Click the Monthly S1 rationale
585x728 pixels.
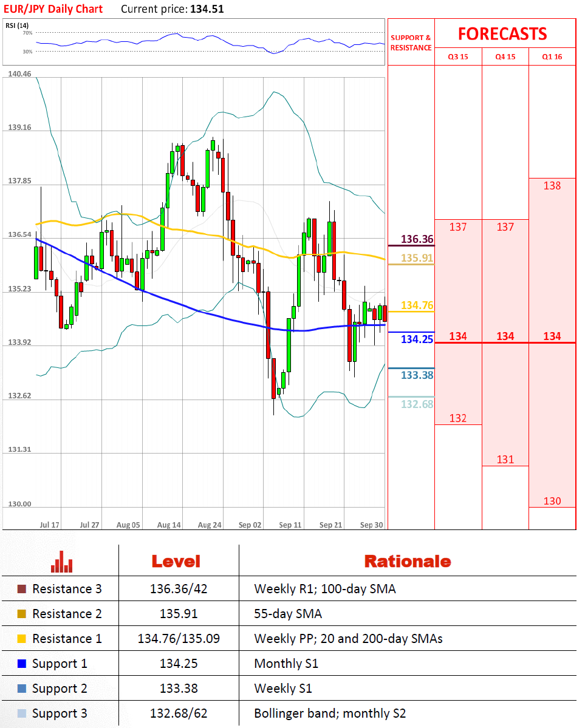coord(286,664)
